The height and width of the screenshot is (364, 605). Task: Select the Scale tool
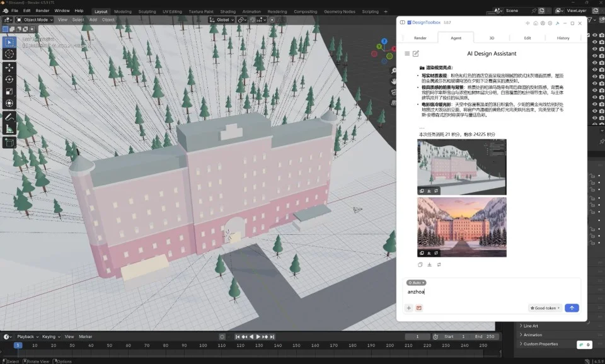click(9, 91)
